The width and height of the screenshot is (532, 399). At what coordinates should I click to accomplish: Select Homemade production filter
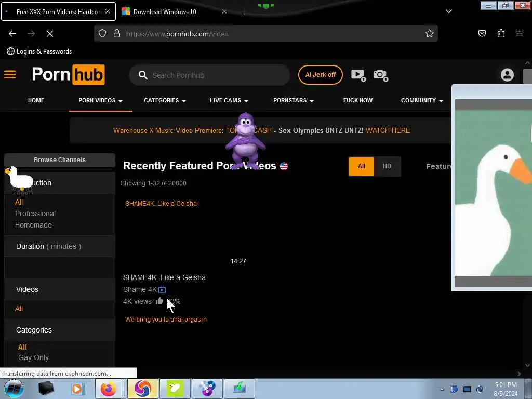(x=33, y=225)
